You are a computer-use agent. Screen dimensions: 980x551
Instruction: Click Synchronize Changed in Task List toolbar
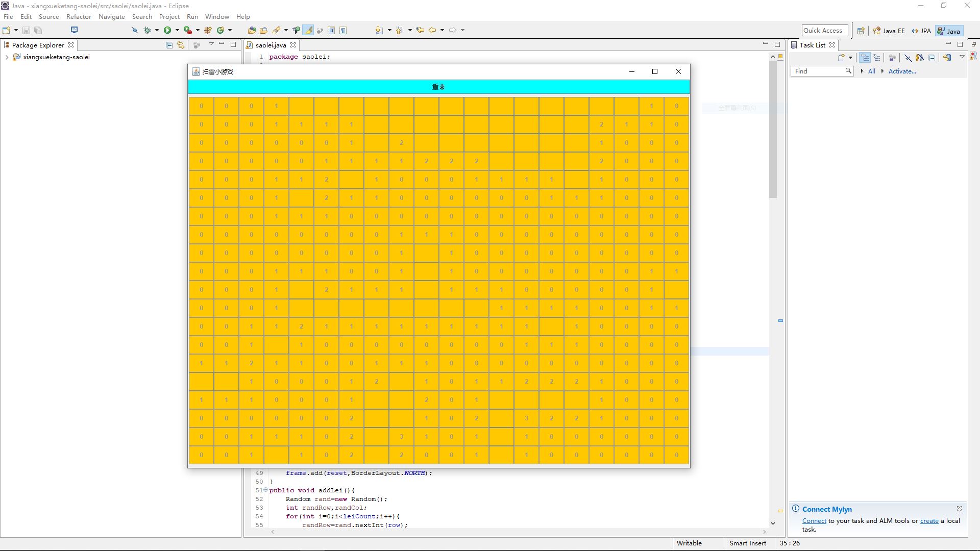(x=947, y=58)
